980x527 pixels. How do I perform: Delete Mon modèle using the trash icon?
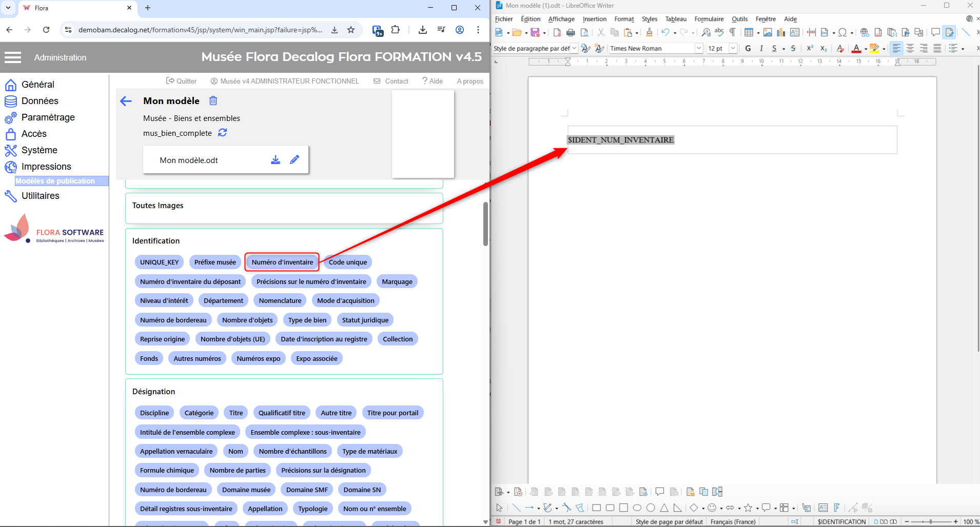[x=213, y=101]
